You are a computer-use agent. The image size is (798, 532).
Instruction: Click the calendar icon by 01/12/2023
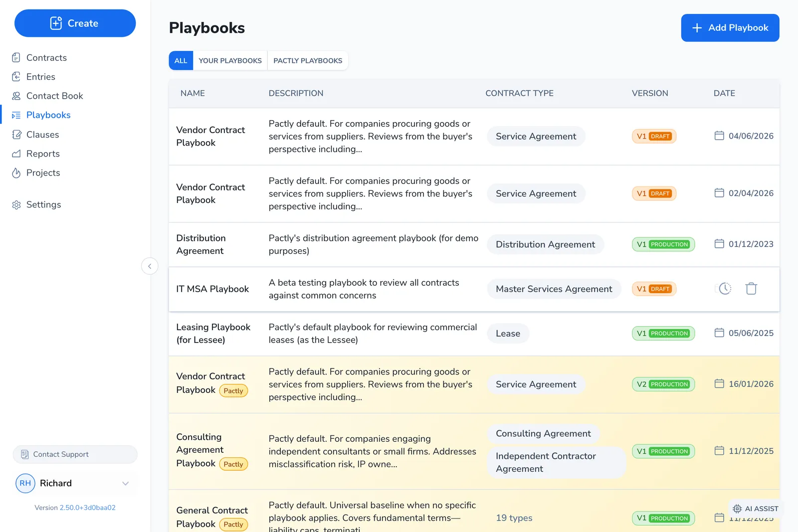(719, 244)
